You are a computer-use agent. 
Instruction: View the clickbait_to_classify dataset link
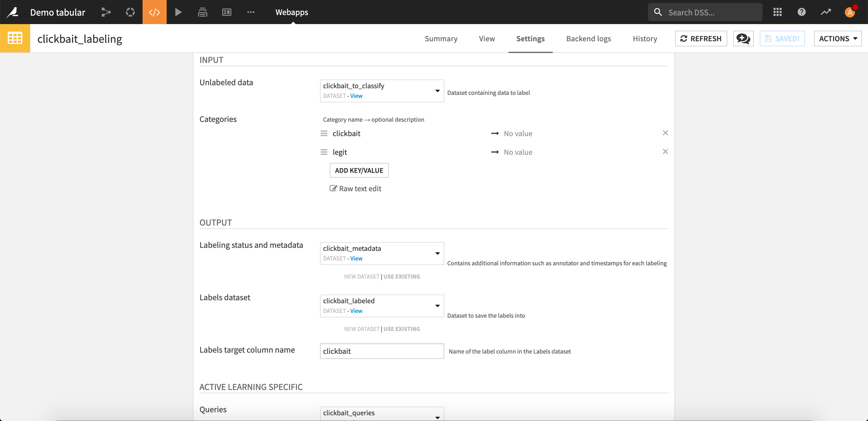pyautogui.click(x=356, y=96)
